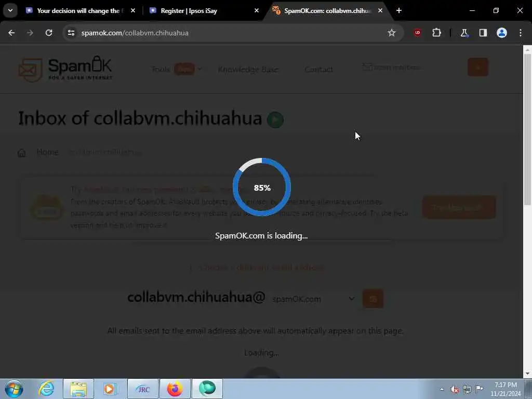Open the Chrome profile avatar

pos(502,33)
